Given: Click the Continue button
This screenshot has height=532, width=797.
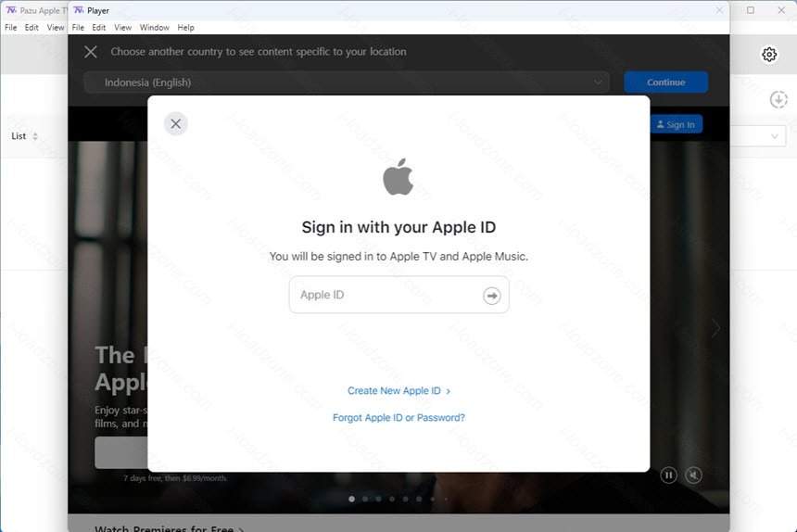Looking at the screenshot, I should click(665, 82).
